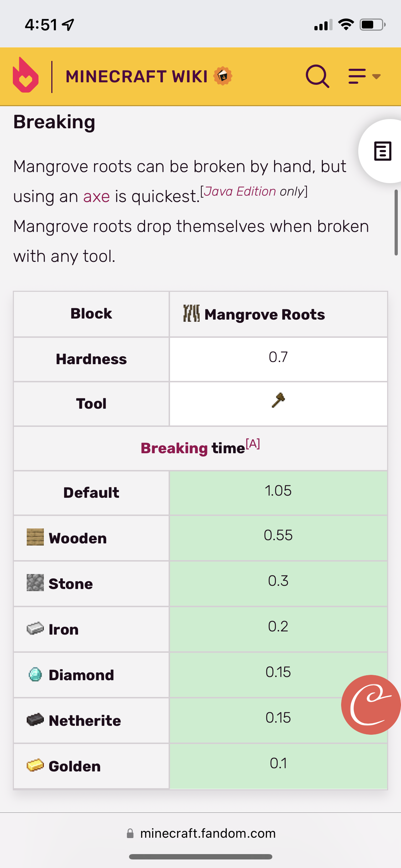Tap the Wooden planks icon
401x868 pixels.
[x=35, y=537]
